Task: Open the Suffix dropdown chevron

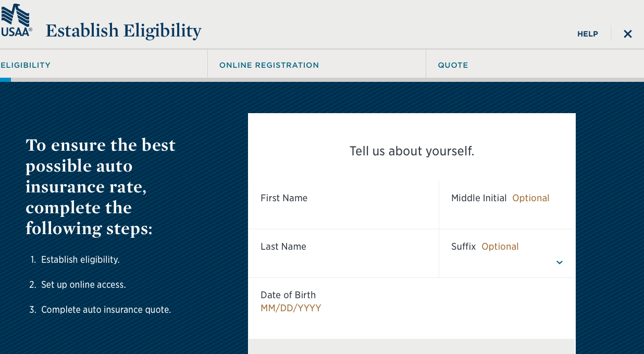Action: pyautogui.click(x=559, y=262)
